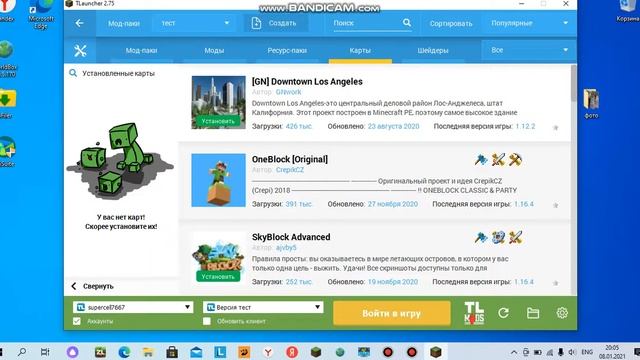Viewport: 640px width, 360px height.
Task: Open the Microsoft Store taskbar icon
Action: [x=172, y=352]
